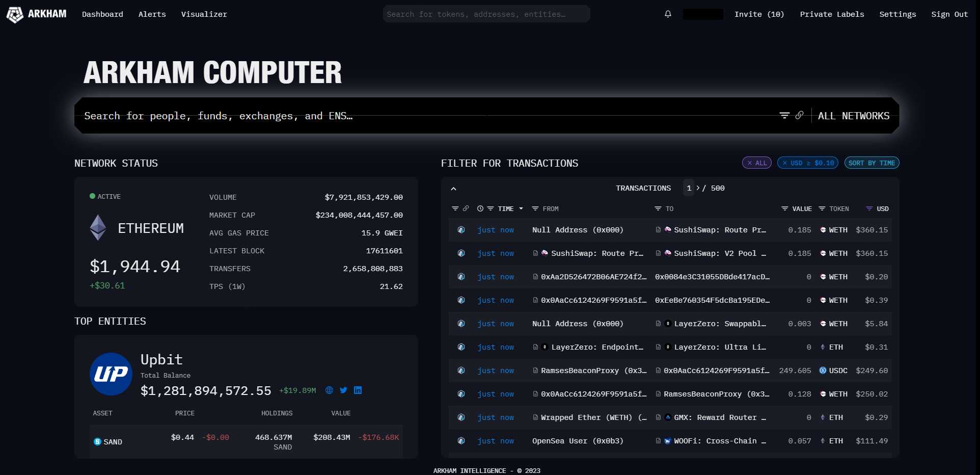Click the Arkham logo in the header

pyautogui.click(x=36, y=14)
